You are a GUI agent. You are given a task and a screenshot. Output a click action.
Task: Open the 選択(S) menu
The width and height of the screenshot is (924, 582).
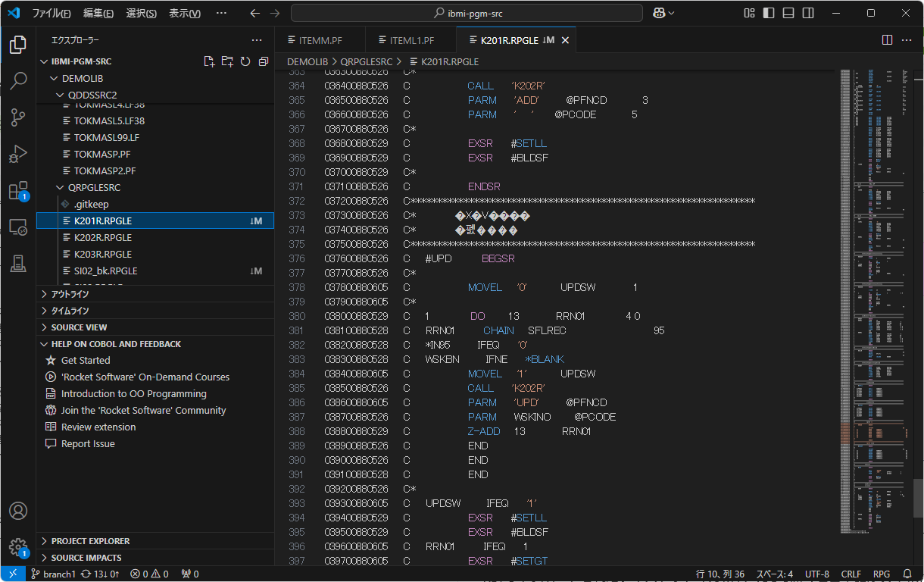(142, 13)
